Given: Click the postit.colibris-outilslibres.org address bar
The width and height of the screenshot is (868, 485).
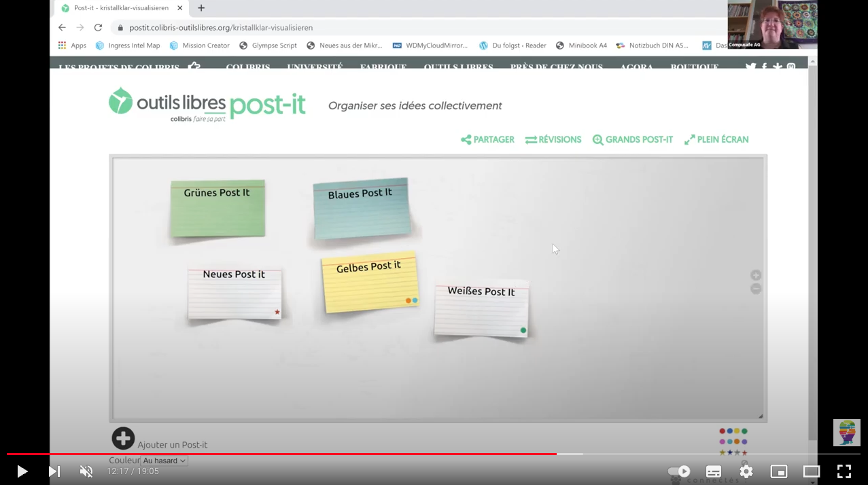Looking at the screenshot, I should pyautogui.click(x=221, y=28).
